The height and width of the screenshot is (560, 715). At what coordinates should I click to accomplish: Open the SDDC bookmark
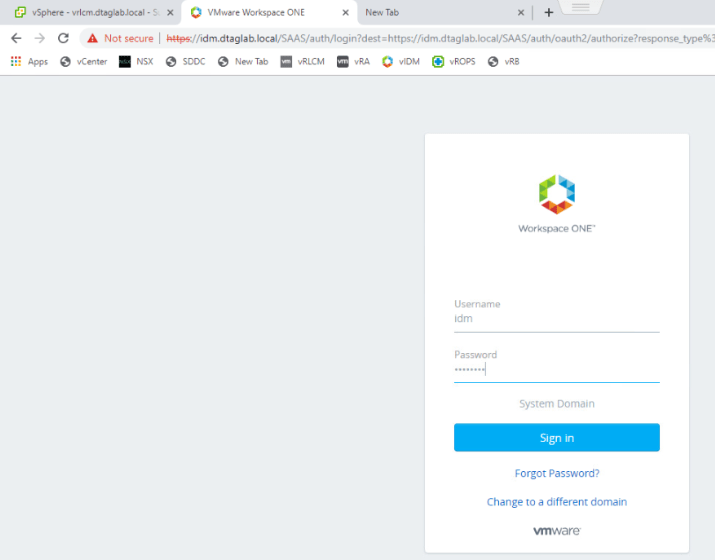(x=185, y=61)
